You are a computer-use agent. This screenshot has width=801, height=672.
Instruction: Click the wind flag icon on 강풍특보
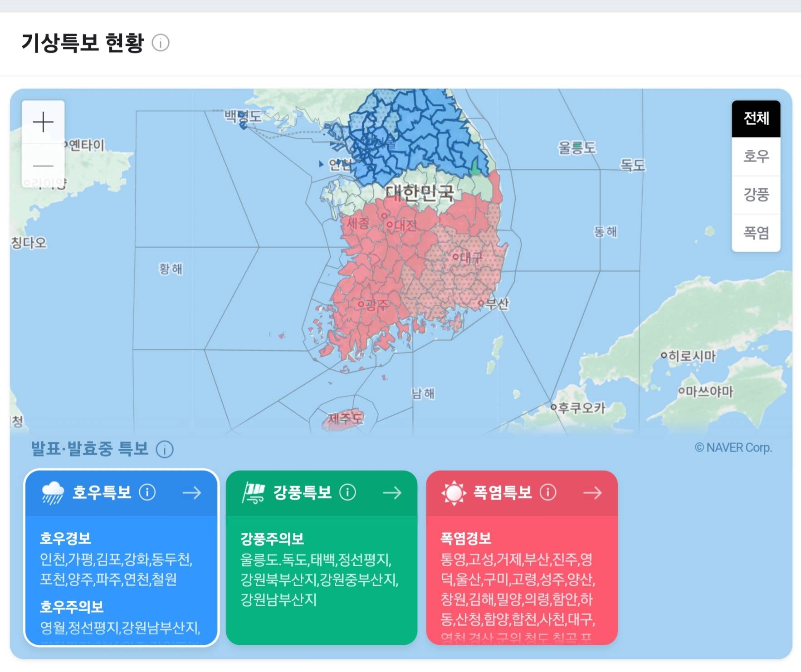254,493
